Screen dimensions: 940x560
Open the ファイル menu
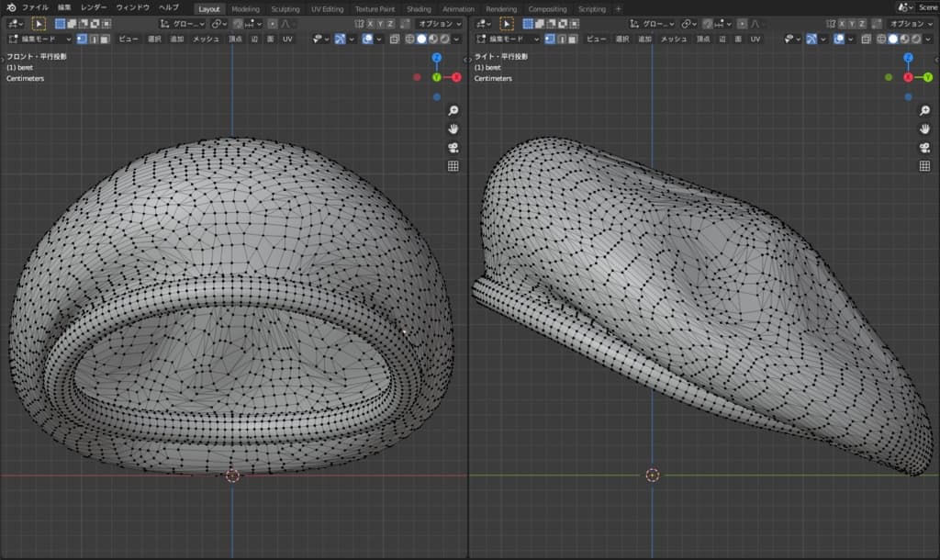point(35,7)
